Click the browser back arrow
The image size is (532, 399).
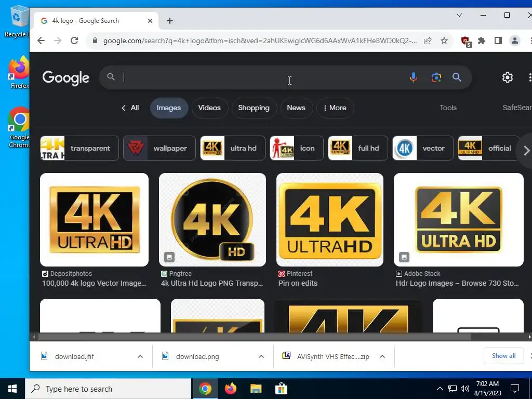coord(41,41)
